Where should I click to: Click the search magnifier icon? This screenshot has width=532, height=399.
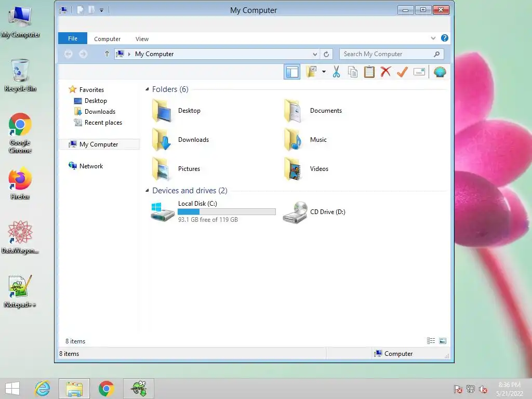coord(436,54)
